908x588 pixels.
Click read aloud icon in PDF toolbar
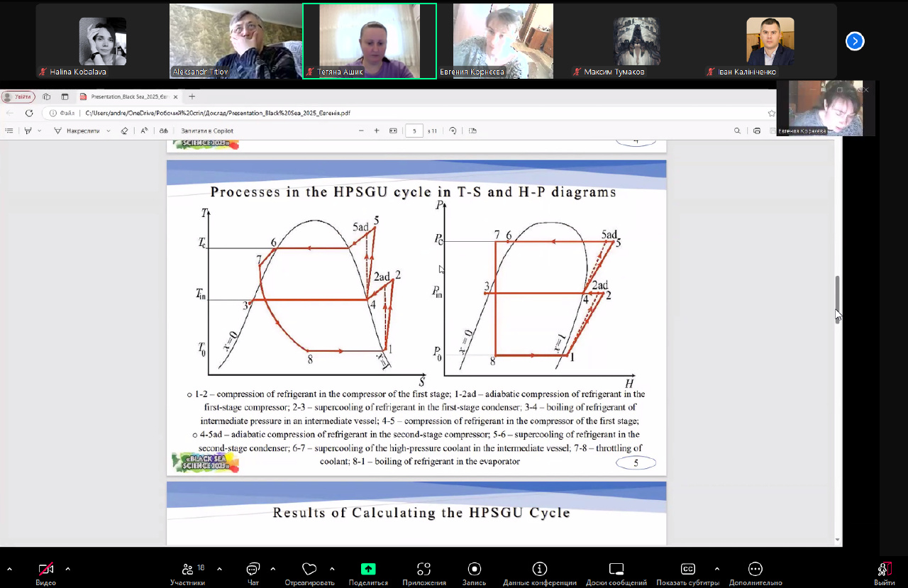pyautogui.click(x=163, y=131)
